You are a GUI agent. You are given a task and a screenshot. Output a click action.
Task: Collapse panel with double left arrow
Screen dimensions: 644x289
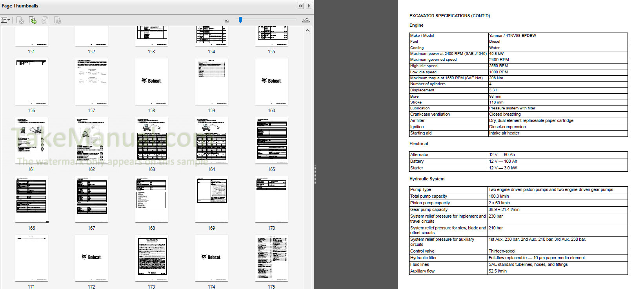pyautogui.click(x=300, y=6)
